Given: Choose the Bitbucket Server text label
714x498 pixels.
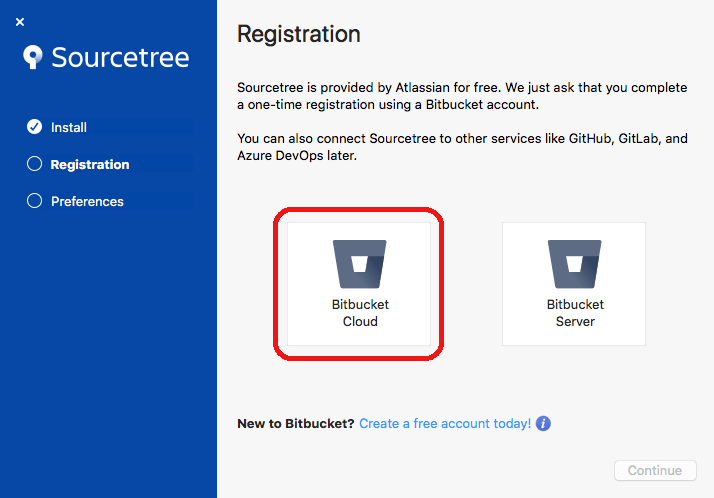Looking at the screenshot, I should point(575,313).
